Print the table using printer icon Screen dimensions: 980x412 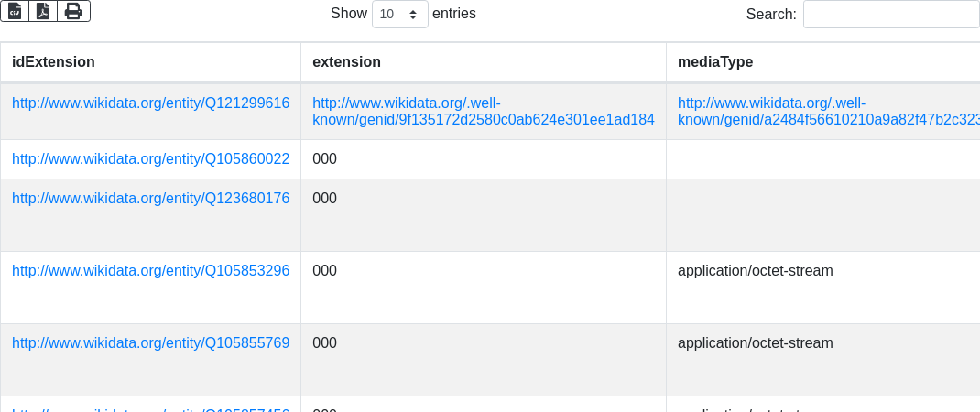[x=73, y=11]
